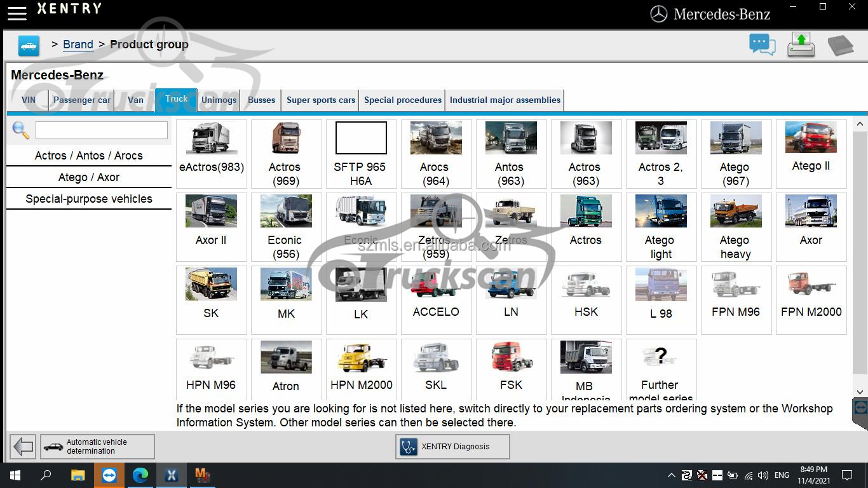Open the XENTRY Diagnosis button

click(452, 446)
